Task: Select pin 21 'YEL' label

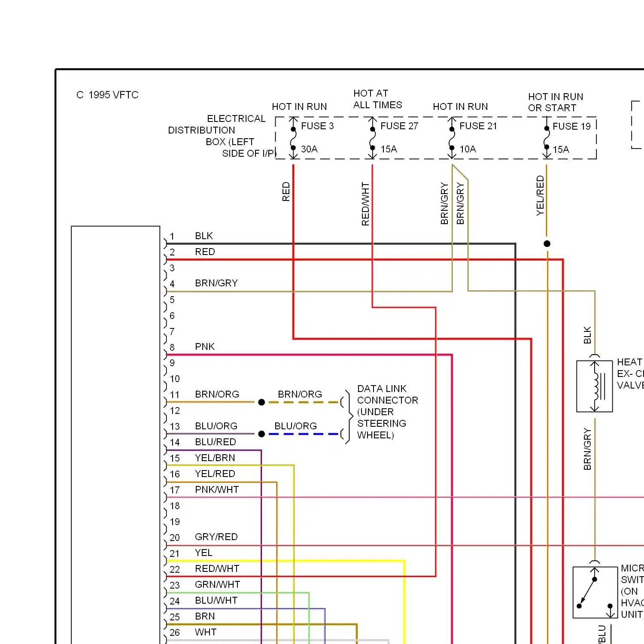Action: click(204, 553)
